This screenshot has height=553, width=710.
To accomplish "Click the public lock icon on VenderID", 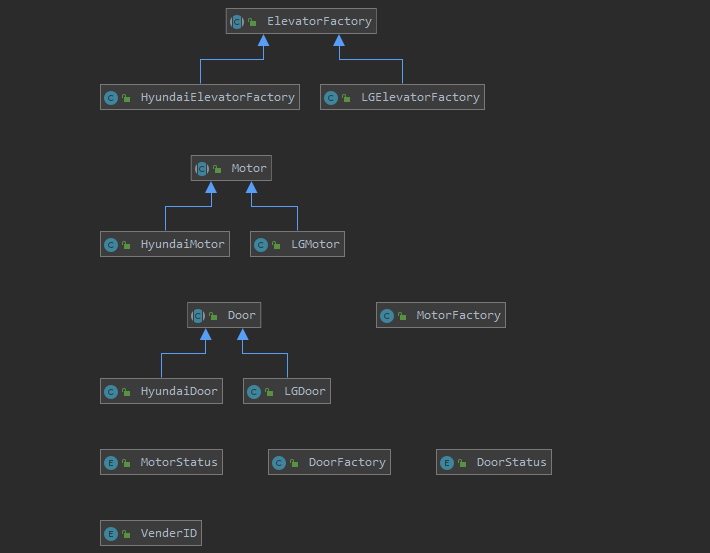I will pyautogui.click(x=126, y=534).
